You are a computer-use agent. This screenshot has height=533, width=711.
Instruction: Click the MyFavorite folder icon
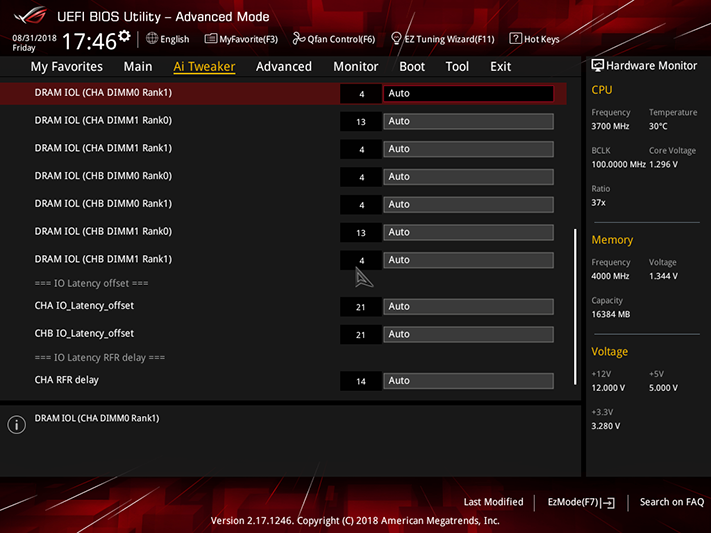click(x=210, y=39)
